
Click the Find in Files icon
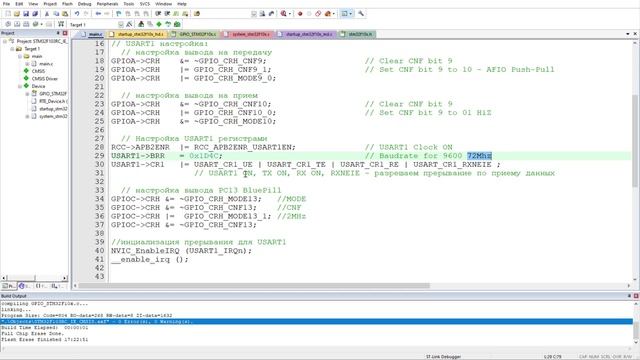pos(197,14)
